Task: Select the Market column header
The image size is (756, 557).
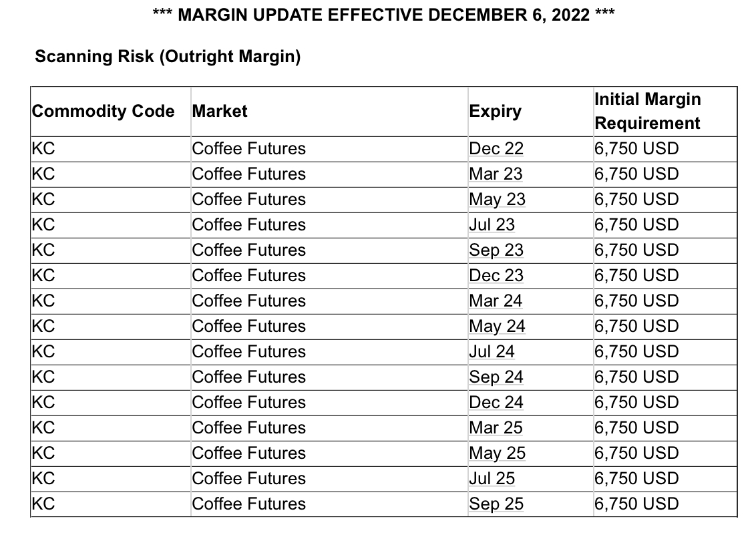Action: coord(220,111)
